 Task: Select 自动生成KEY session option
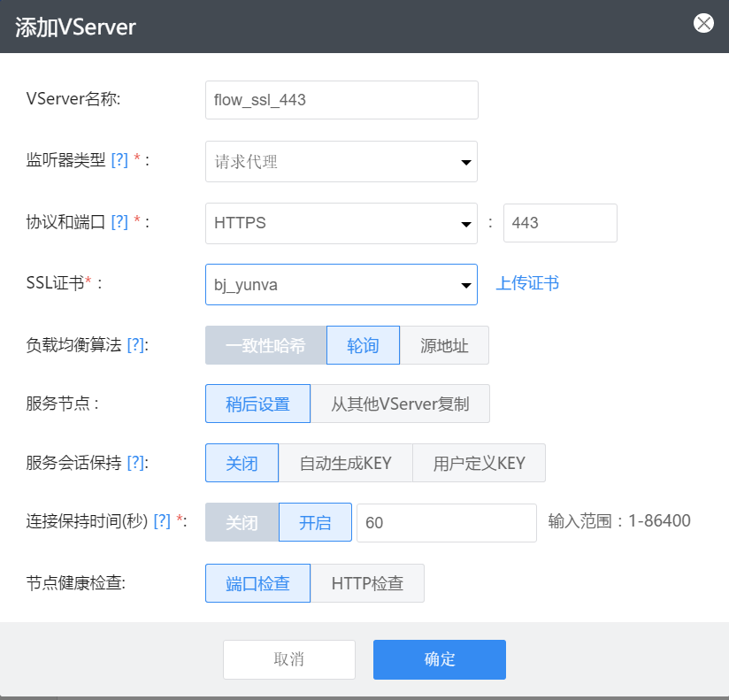click(x=345, y=463)
